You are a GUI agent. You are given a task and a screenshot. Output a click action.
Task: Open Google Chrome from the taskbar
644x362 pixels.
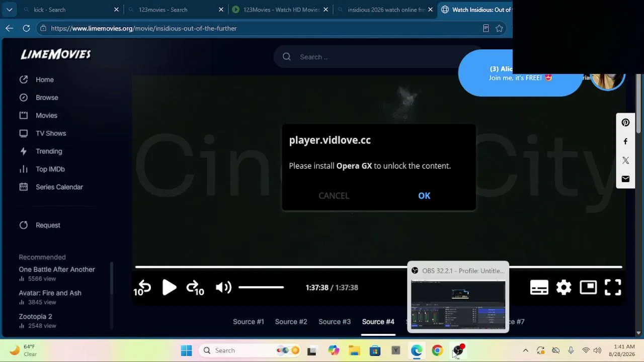pos(437,350)
